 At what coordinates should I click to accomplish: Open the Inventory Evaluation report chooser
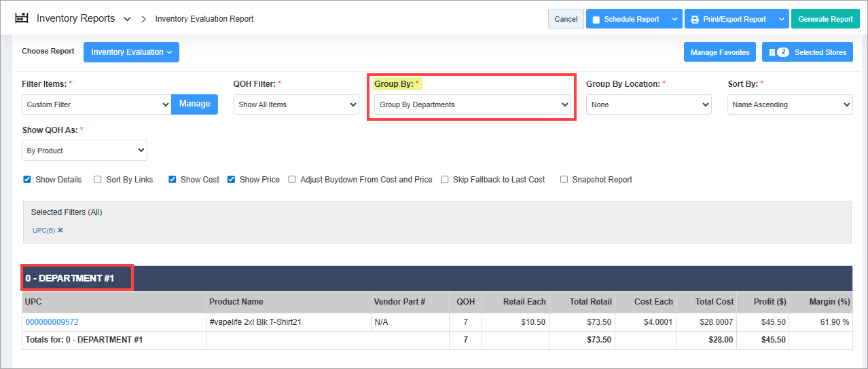click(x=131, y=52)
